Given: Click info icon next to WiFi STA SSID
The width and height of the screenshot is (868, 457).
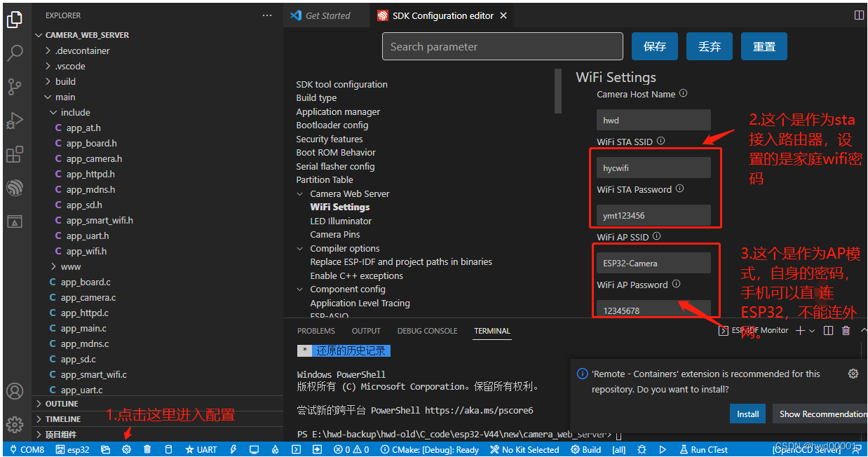Looking at the screenshot, I should [x=661, y=142].
